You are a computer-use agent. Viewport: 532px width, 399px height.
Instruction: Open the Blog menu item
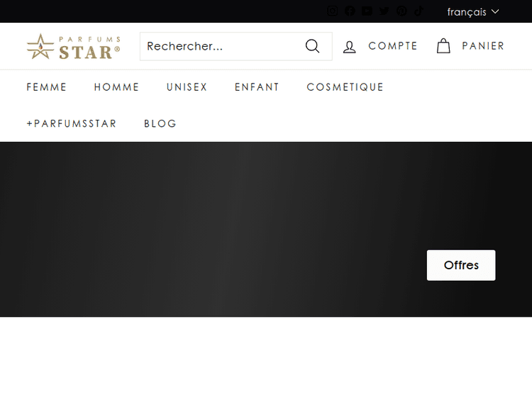tap(160, 123)
